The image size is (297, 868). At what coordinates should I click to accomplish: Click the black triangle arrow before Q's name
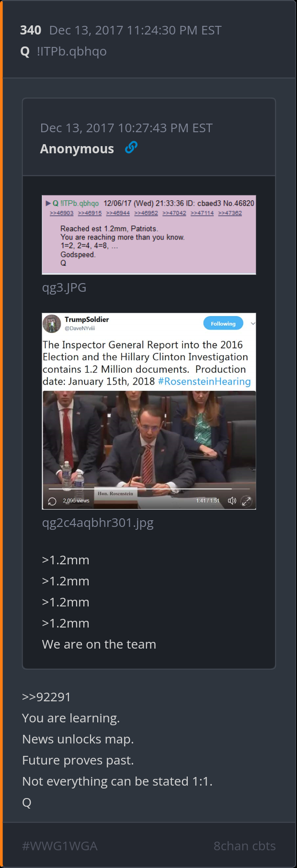coord(48,203)
